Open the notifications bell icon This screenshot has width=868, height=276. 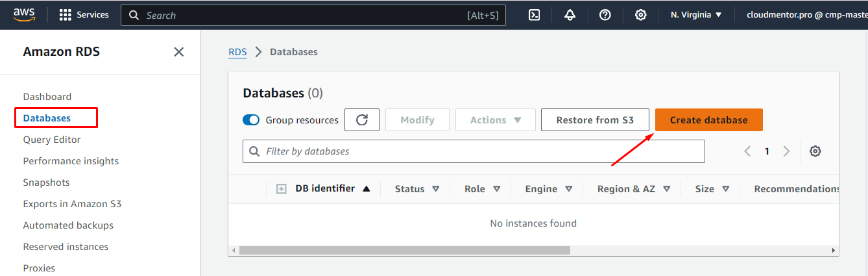[x=570, y=15]
